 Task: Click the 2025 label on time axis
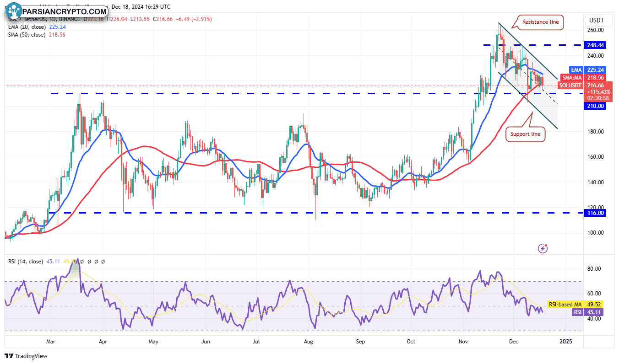tap(566, 341)
